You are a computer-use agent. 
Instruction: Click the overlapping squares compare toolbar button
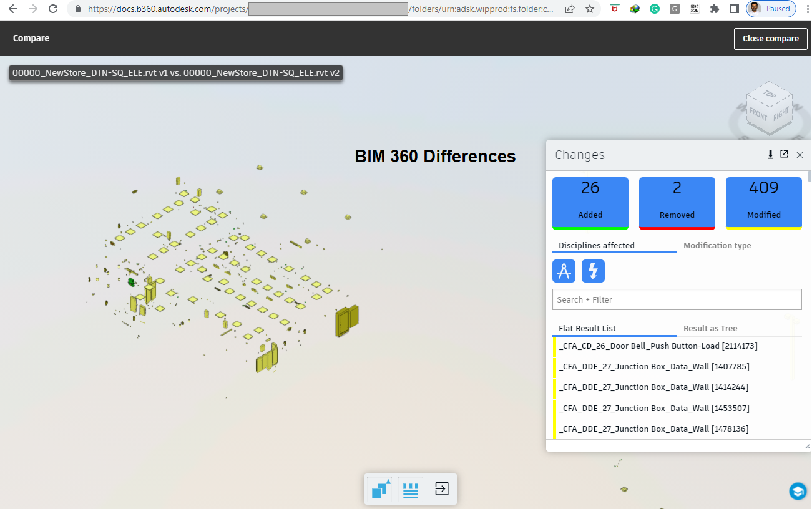click(x=380, y=489)
